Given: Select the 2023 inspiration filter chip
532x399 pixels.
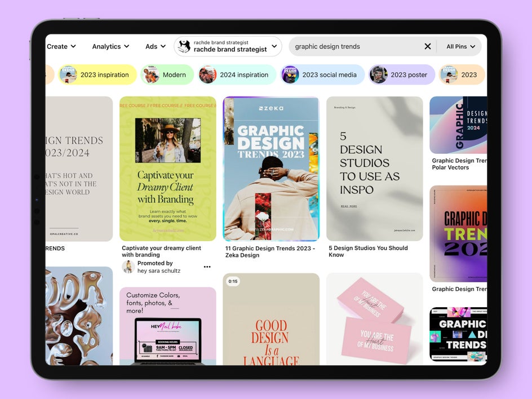Looking at the screenshot, I should [x=97, y=74].
